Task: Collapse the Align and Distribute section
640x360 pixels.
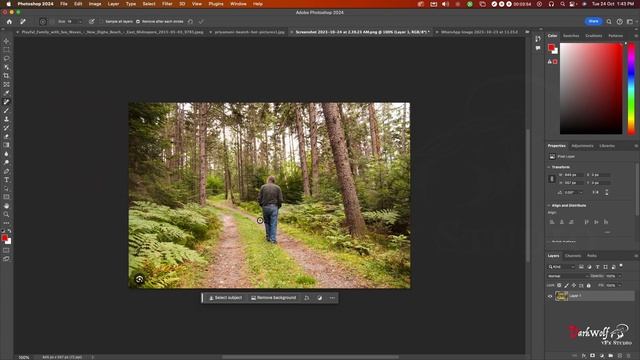Action: click(549, 205)
